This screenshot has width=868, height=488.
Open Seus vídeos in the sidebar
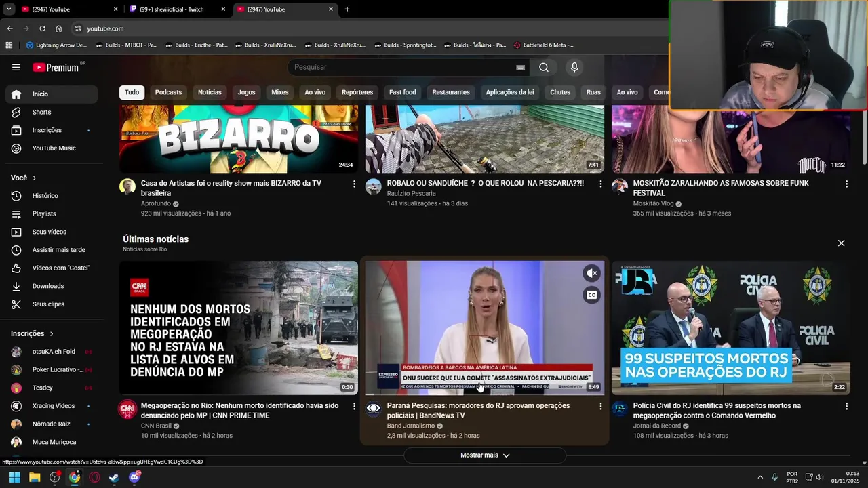coord(52,232)
